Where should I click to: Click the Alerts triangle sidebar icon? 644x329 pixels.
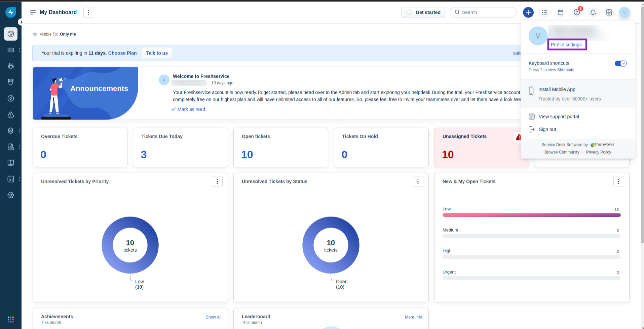click(11, 115)
